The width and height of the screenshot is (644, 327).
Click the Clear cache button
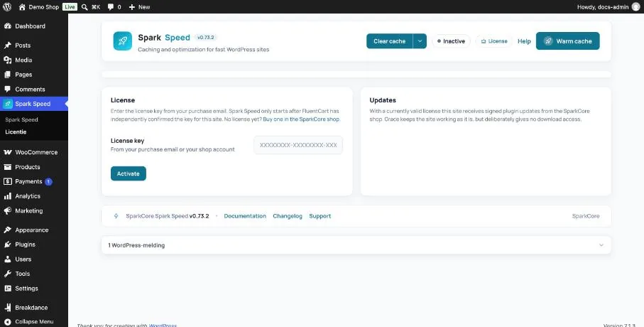389,41
